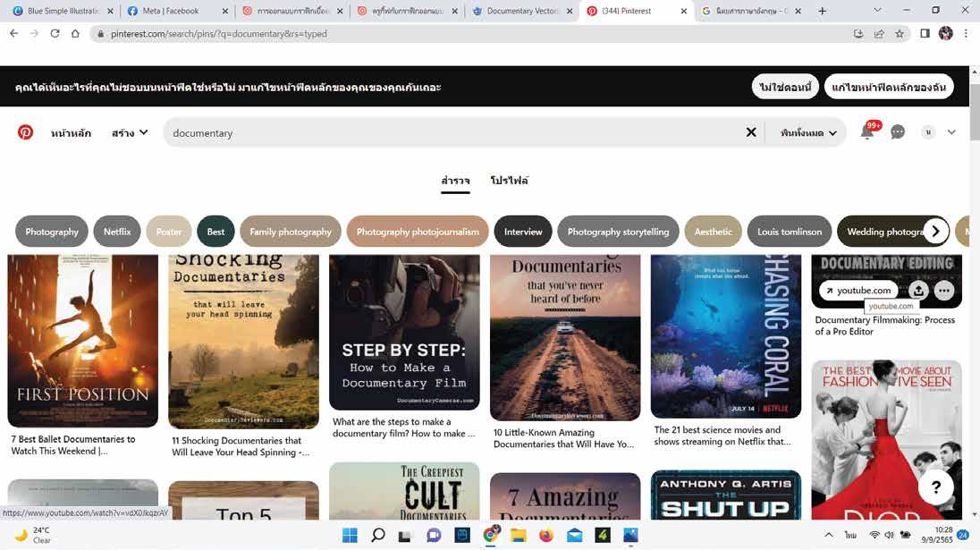Toggle the browser side panel icon
The width and height of the screenshot is (980, 550).
[925, 34]
